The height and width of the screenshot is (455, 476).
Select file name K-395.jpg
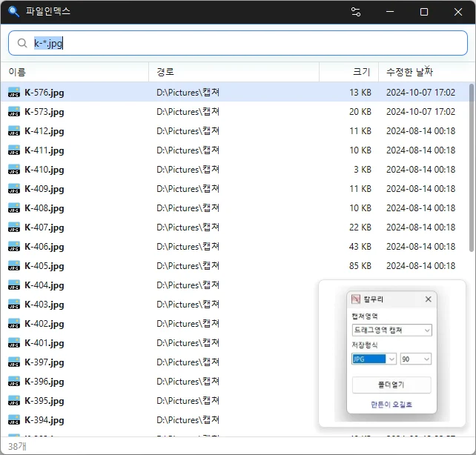click(44, 401)
